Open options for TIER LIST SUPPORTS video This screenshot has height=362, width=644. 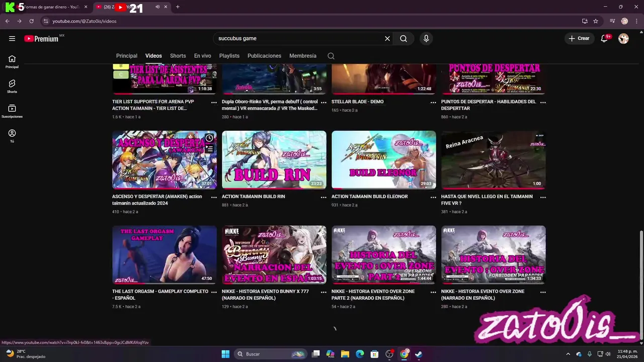(214, 102)
